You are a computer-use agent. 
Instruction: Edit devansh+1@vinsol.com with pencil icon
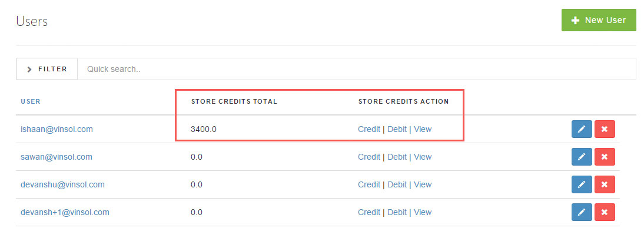582,212
